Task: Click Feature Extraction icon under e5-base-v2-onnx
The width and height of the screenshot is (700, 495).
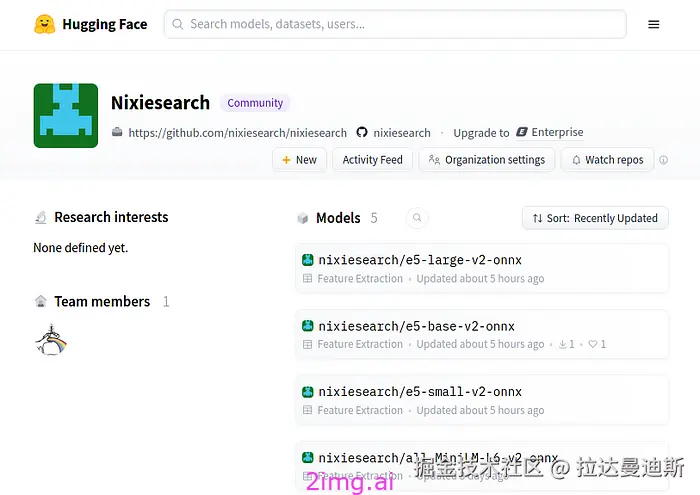Action: point(307,344)
